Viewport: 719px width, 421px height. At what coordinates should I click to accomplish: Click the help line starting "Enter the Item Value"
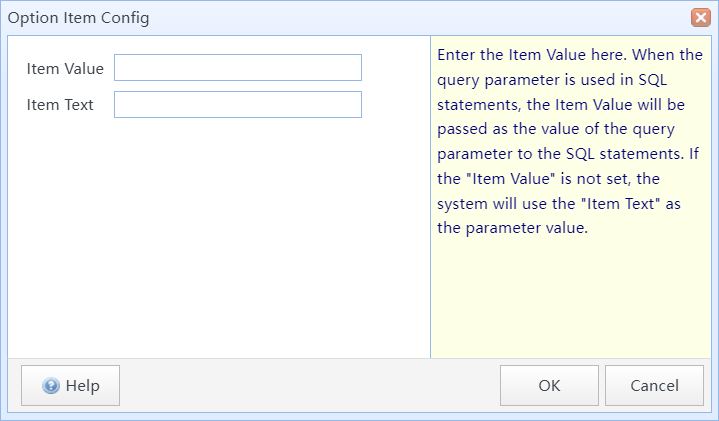(x=570, y=55)
